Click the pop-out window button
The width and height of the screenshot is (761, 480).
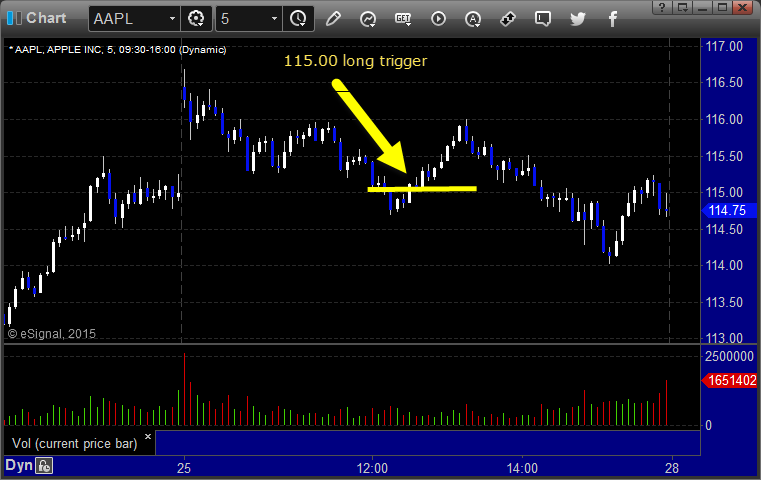click(682, 7)
